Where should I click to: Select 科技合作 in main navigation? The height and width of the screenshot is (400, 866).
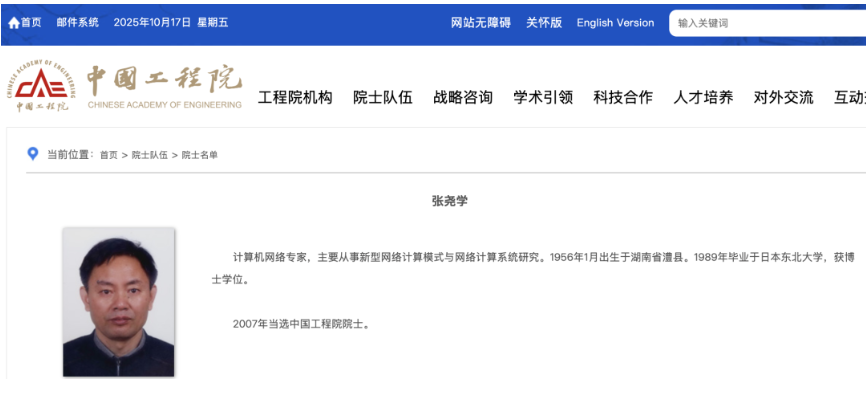pos(623,97)
